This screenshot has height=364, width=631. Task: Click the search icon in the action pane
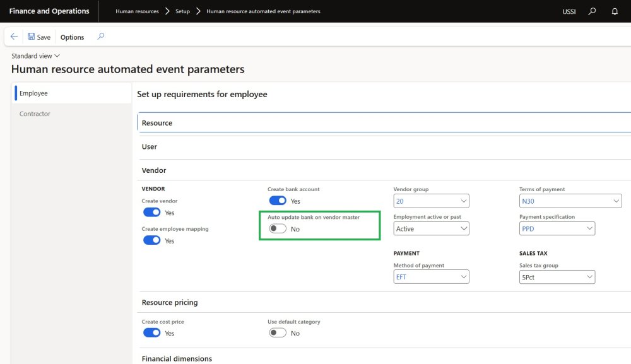[x=100, y=37]
